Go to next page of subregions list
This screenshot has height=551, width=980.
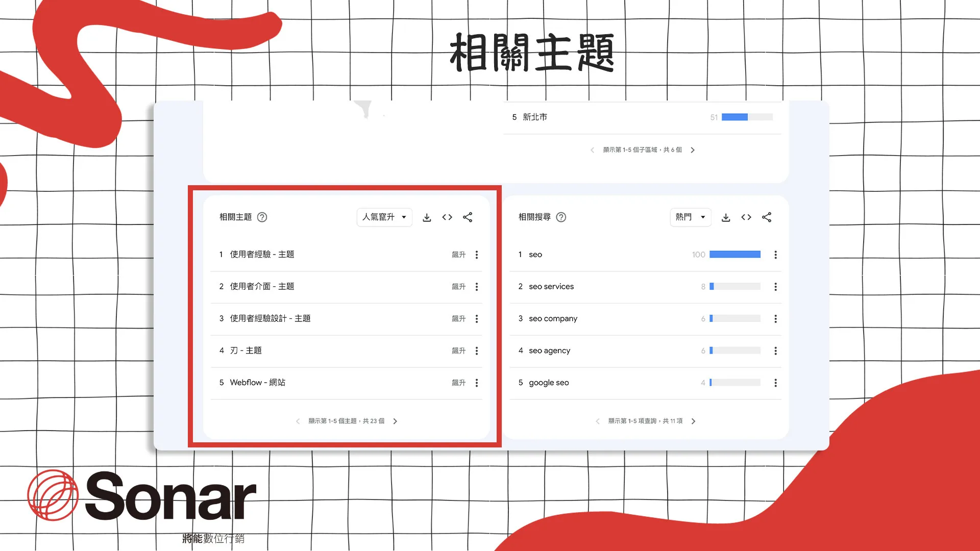pos(693,150)
